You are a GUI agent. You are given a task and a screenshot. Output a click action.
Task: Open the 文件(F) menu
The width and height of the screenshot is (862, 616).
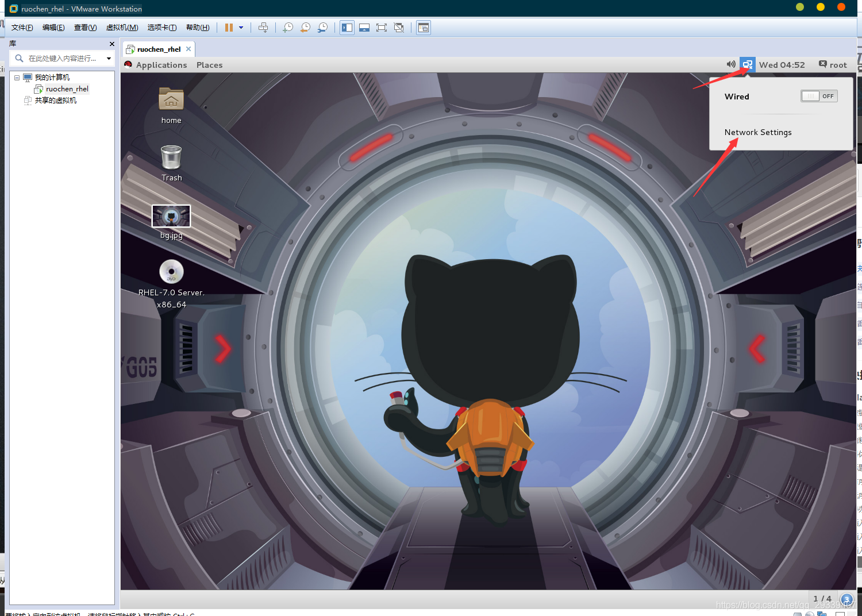(x=22, y=28)
